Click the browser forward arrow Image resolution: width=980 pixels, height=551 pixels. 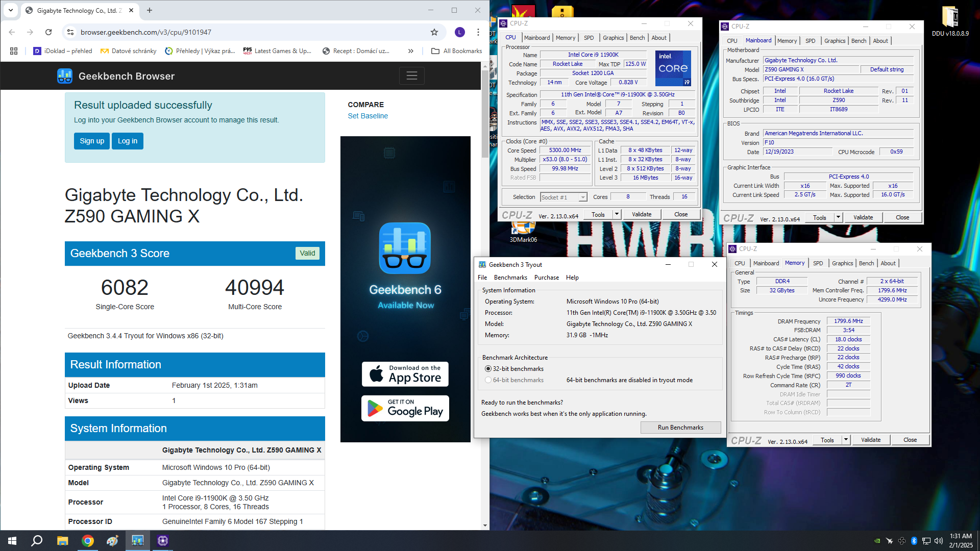coord(30,32)
